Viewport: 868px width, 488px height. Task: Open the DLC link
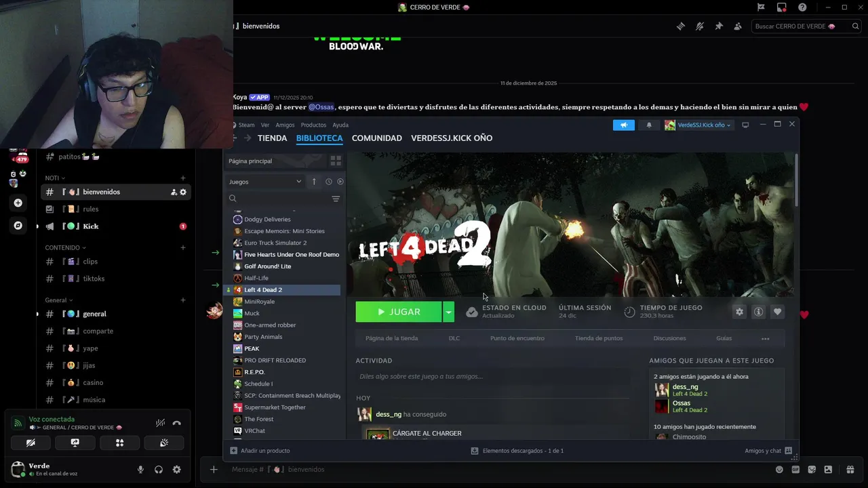(x=454, y=338)
